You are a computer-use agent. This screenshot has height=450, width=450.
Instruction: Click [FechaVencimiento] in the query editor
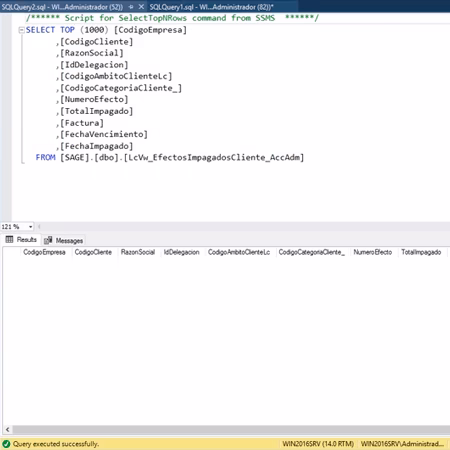pos(104,134)
